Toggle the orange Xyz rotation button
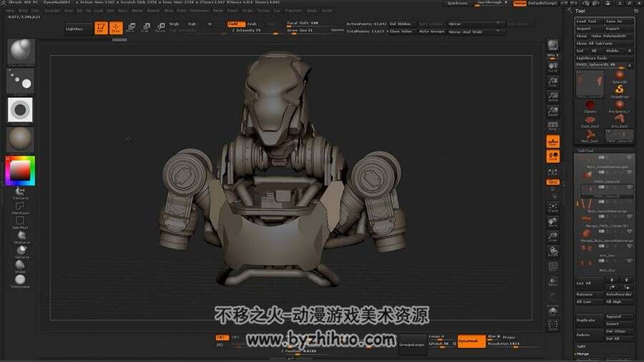This screenshot has height=362, width=644. coord(553,182)
